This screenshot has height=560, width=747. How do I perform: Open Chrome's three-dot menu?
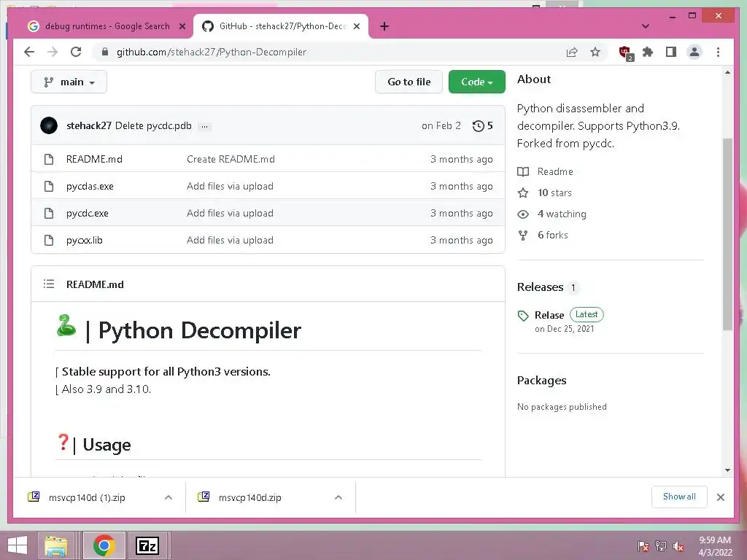718,52
